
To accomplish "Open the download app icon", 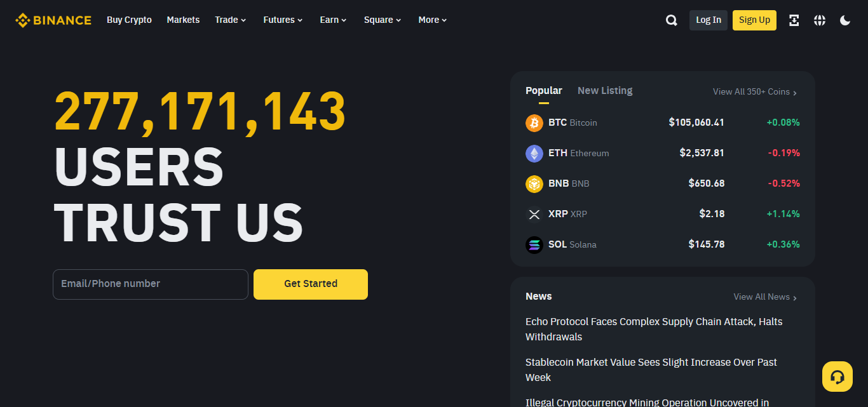I will [x=794, y=20].
